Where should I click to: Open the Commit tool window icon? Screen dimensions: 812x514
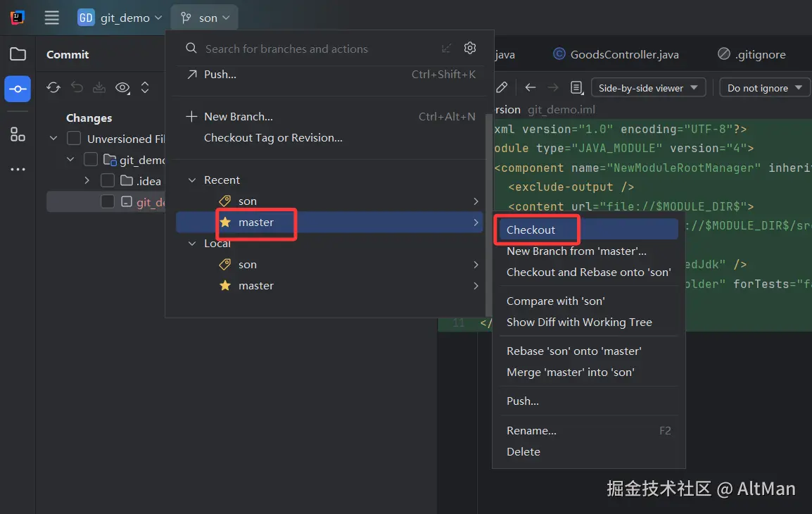18,89
